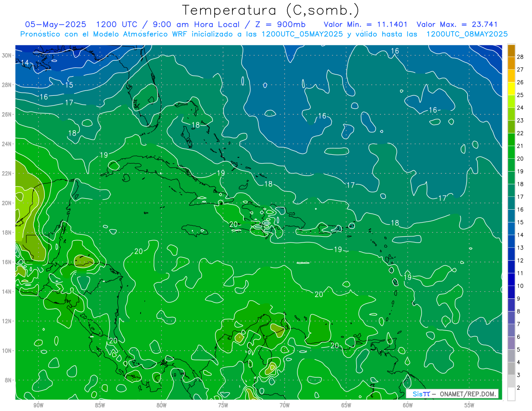The height and width of the screenshot is (411, 532).
Task: Click the "26N" latitude axis label
Action: pos(7,114)
